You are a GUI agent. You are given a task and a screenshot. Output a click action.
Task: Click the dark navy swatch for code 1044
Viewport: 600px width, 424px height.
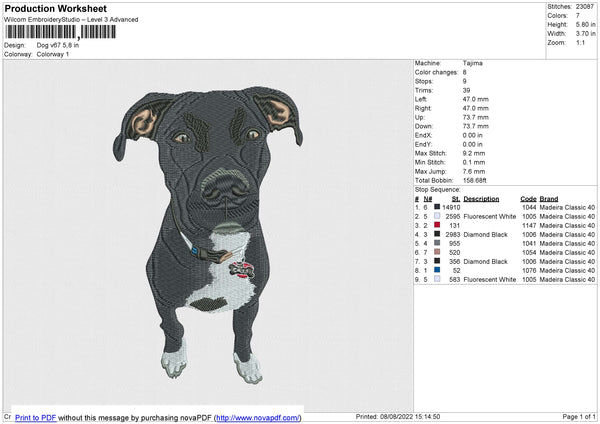(x=437, y=207)
